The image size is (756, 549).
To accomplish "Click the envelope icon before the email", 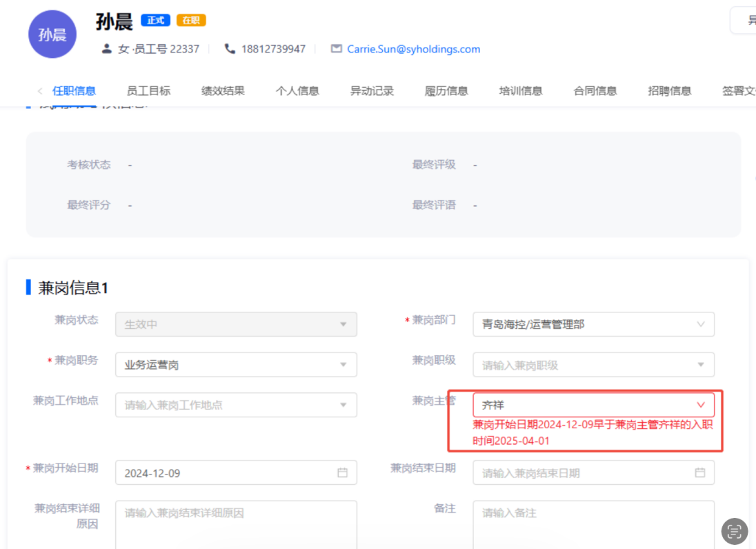I will 336,49.
